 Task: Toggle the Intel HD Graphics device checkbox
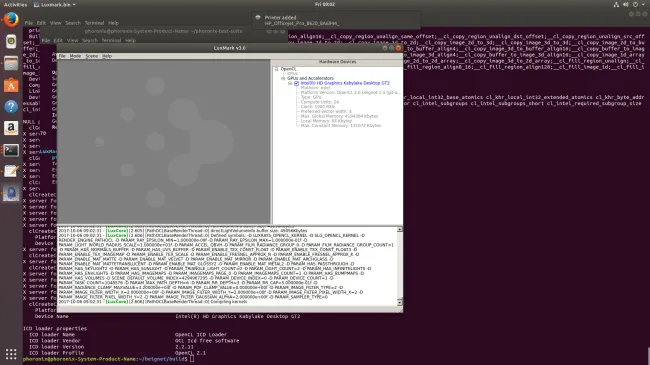(x=296, y=83)
